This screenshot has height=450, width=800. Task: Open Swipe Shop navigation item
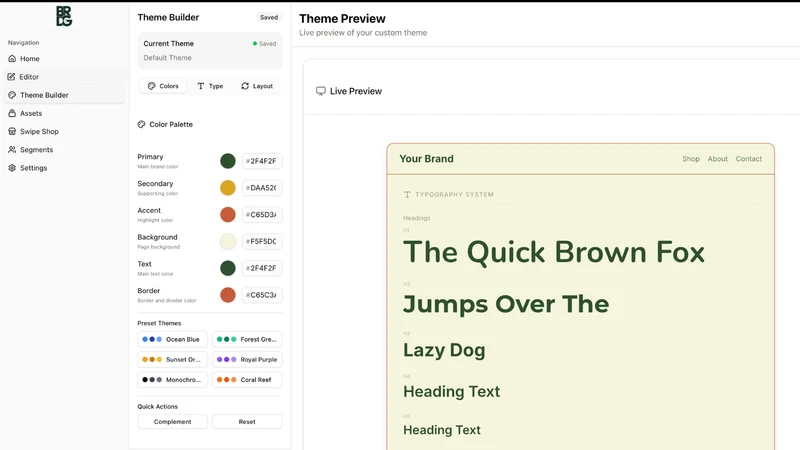[x=64, y=131]
